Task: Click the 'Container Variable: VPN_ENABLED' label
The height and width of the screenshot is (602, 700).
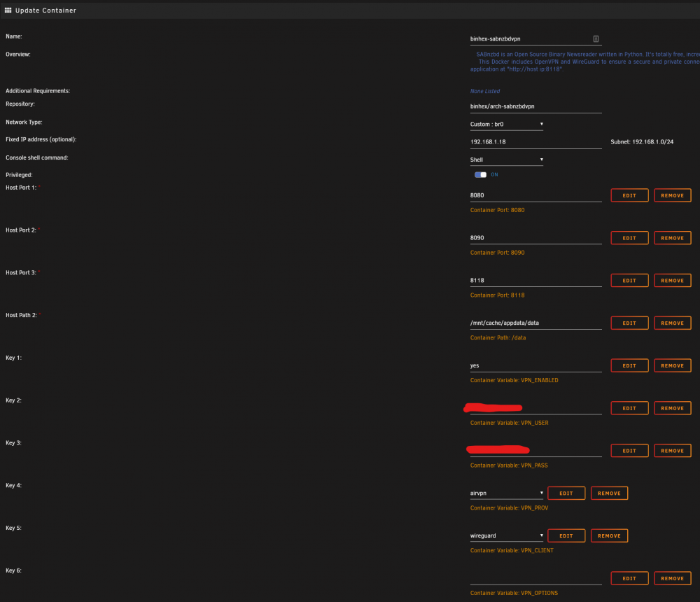Action: (514, 381)
